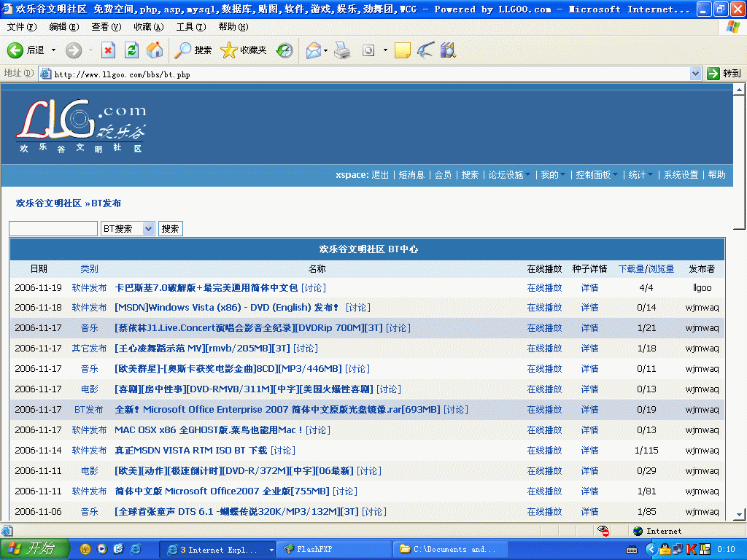Open the MAC OSX x86 全GHOST版 title link
The image size is (747, 560).
coord(208,430)
